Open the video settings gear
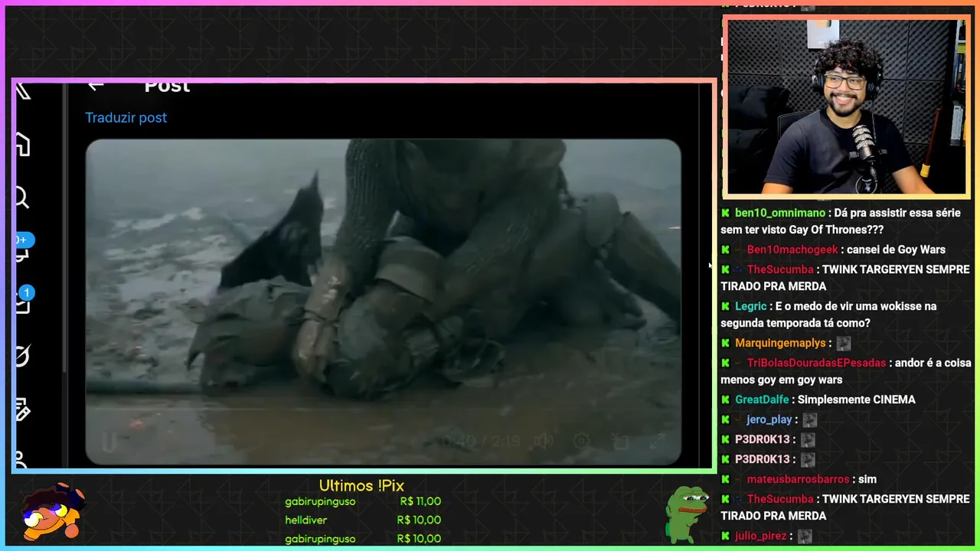Image resolution: width=980 pixels, height=551 pixels. pos(582,441)
